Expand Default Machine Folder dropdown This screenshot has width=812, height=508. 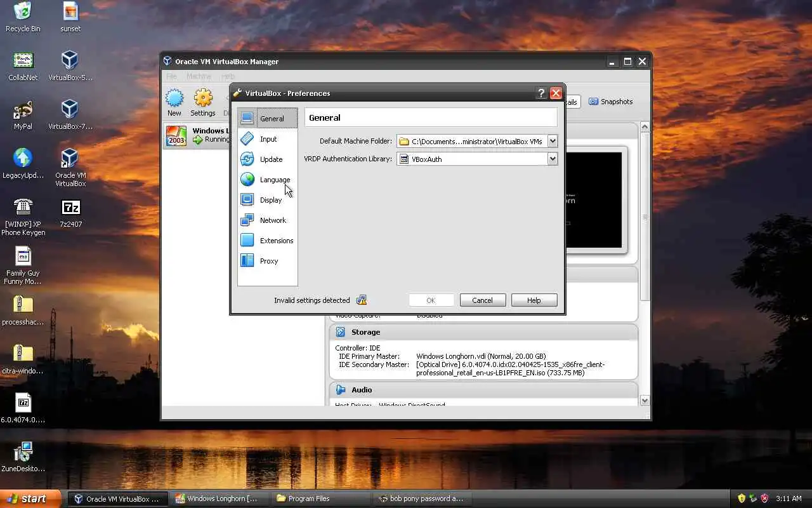(553, 141)
